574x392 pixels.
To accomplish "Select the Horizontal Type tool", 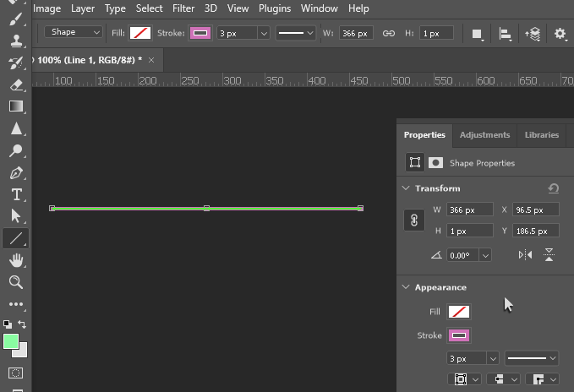I will click(x=16, y=194).
